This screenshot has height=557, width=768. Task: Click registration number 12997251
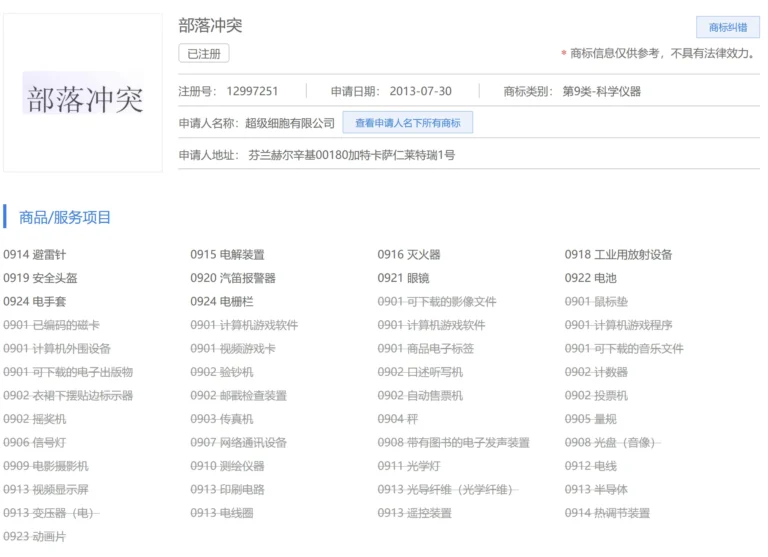tap(252, 91)
